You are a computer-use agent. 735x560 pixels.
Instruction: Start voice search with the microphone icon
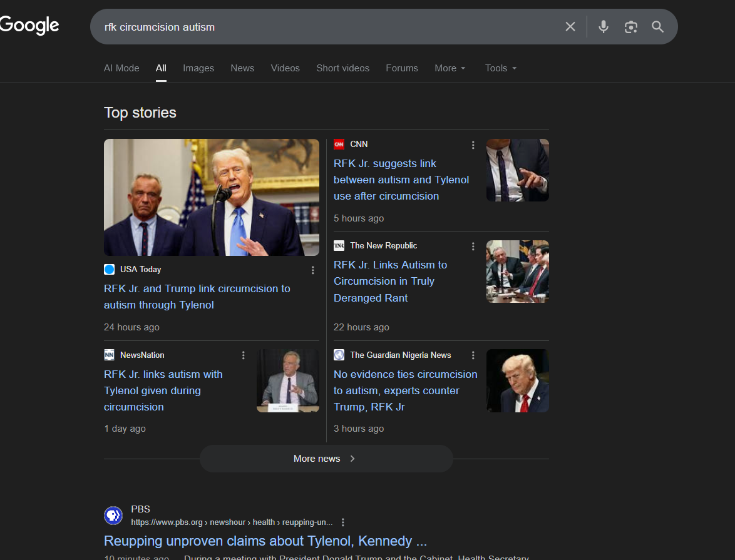pyautogui.click(x=604, y=27)
